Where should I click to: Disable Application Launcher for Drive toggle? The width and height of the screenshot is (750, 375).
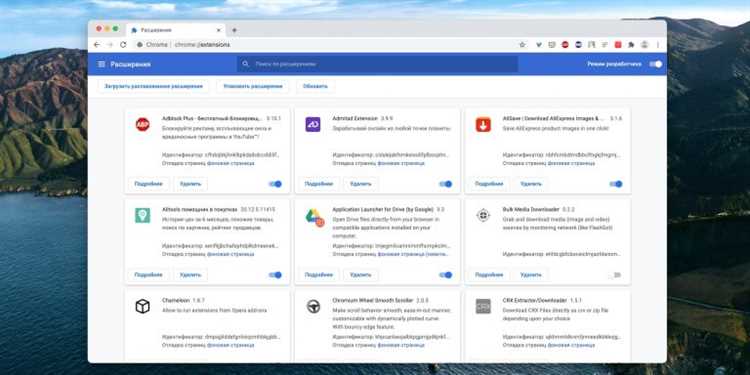(x=446, y=275)
